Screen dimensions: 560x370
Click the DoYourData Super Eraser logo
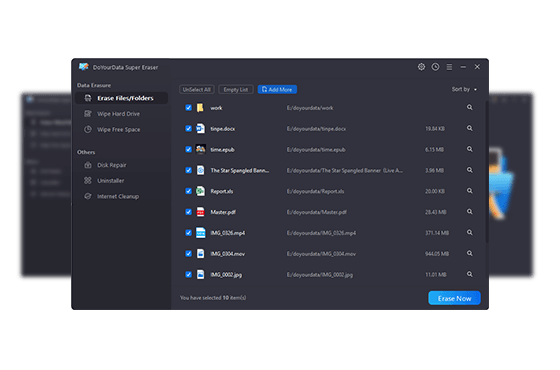point(84,67)
